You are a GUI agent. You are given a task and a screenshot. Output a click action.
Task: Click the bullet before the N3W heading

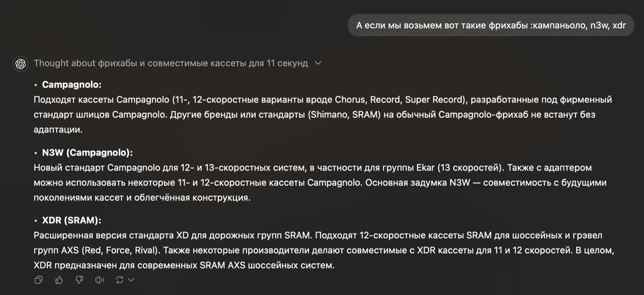tap(36, 153)
